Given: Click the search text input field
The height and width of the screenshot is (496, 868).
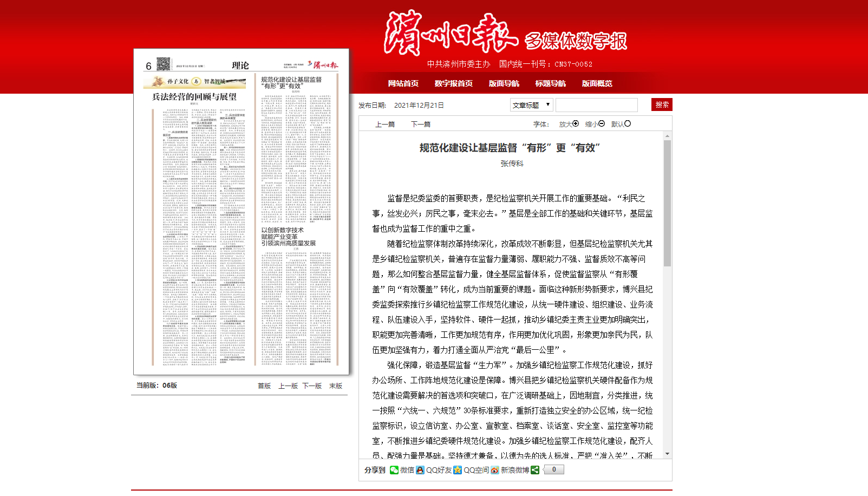Looking at the screenshot, I should point(597,105).
